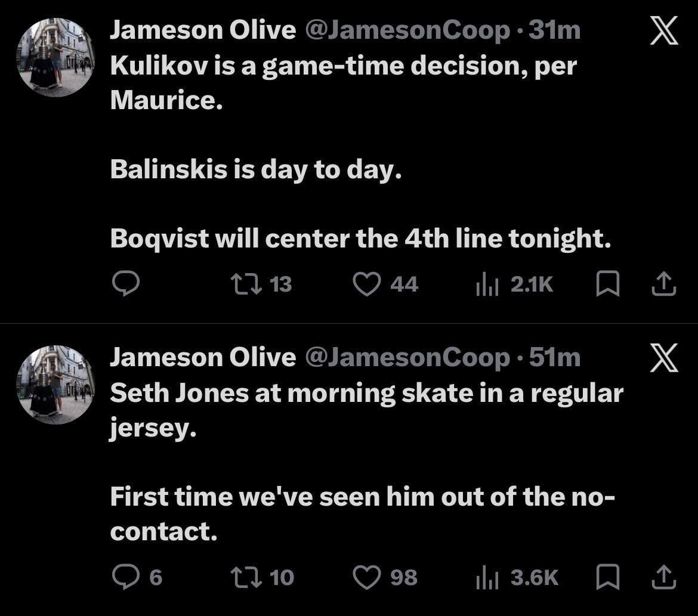Click the X logo on the Seth Jones tweet
Viewport: 698px width, 616px height.
tap(663, 358)
